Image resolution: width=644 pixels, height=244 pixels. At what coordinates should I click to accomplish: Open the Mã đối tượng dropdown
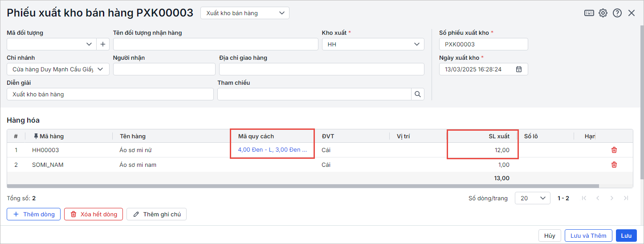88,44
